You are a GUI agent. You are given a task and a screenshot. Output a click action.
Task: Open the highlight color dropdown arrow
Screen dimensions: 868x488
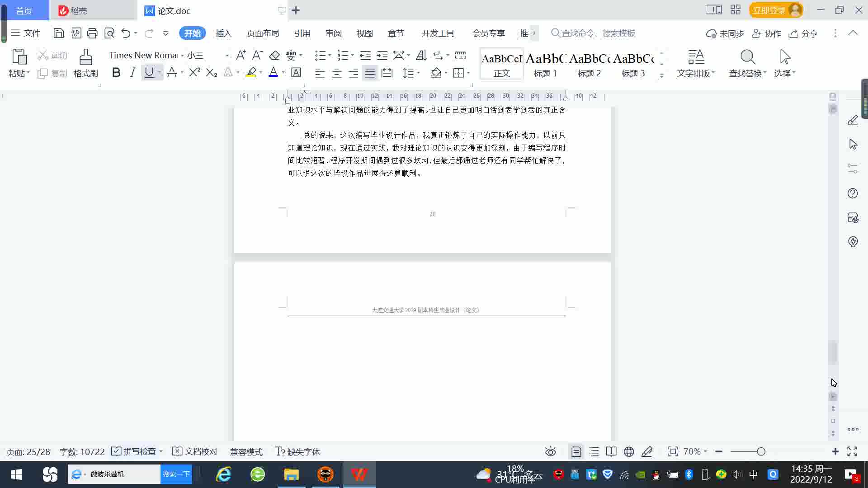pyautogui.click(x=261, y=72)
